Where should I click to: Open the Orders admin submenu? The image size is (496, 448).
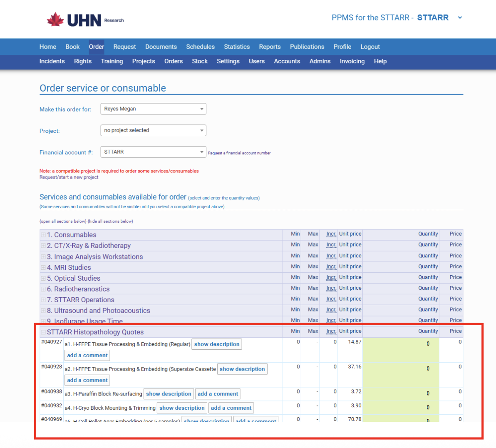pos(174,62)
